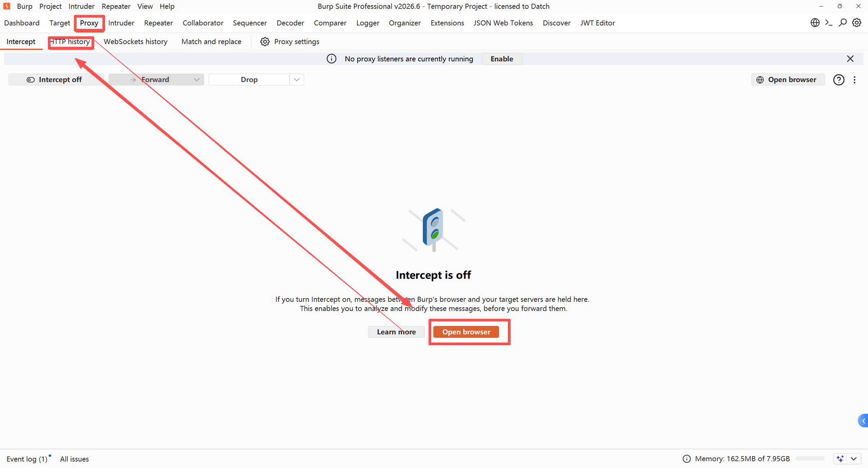The height and width of the screenshot is (468, 868).
Task: Switch to the Organizer tab
Action: coord(405,23)
